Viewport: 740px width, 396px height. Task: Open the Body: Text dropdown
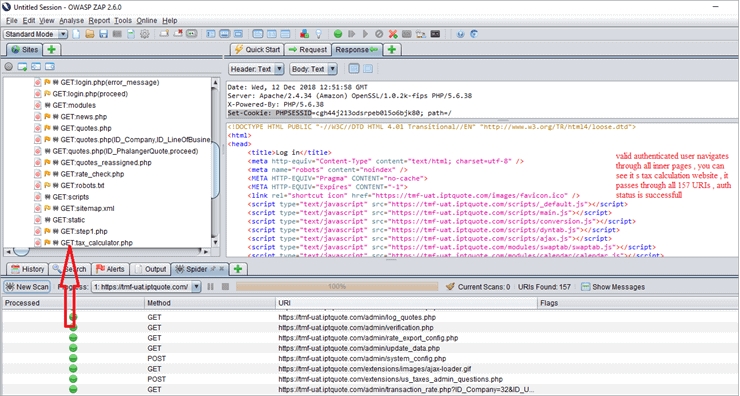point(313,69)
